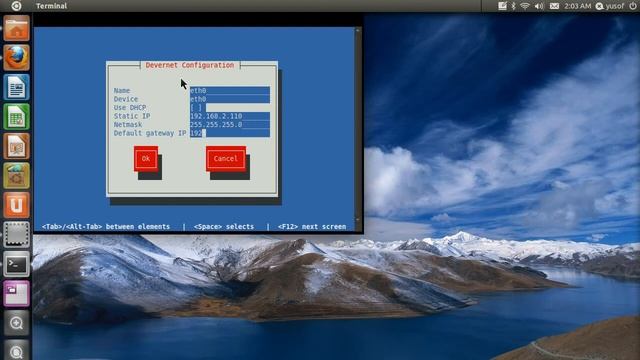Focus the Name field containing eth0

(230, 91)
